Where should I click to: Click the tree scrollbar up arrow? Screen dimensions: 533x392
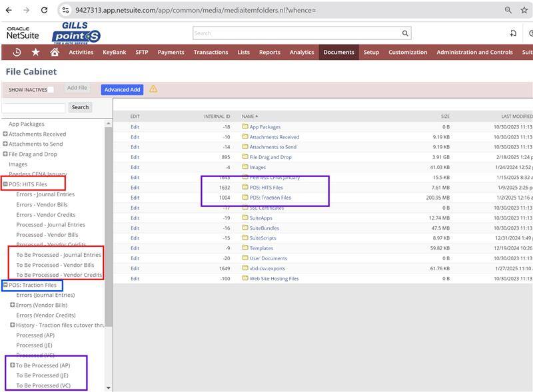(x=109, y=123)
